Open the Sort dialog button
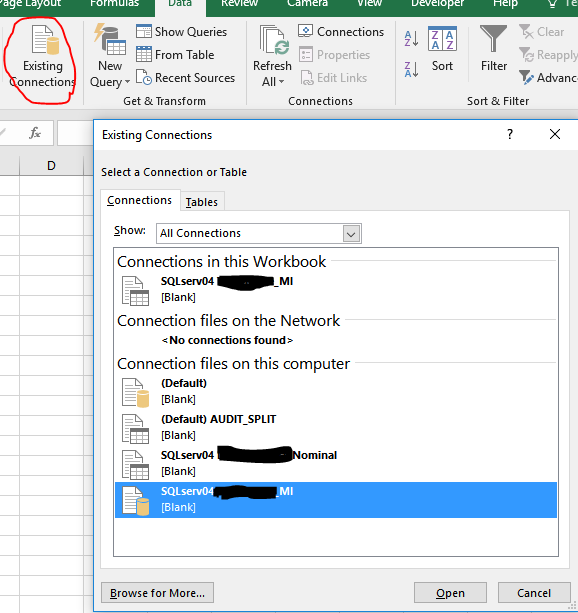The image size is (578, 613). pyautogui.click(x=442, y=49)
